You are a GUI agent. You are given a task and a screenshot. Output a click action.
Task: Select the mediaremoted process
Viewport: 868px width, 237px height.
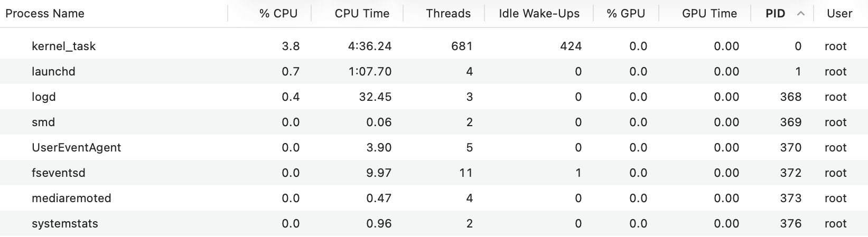coord(71,198)
